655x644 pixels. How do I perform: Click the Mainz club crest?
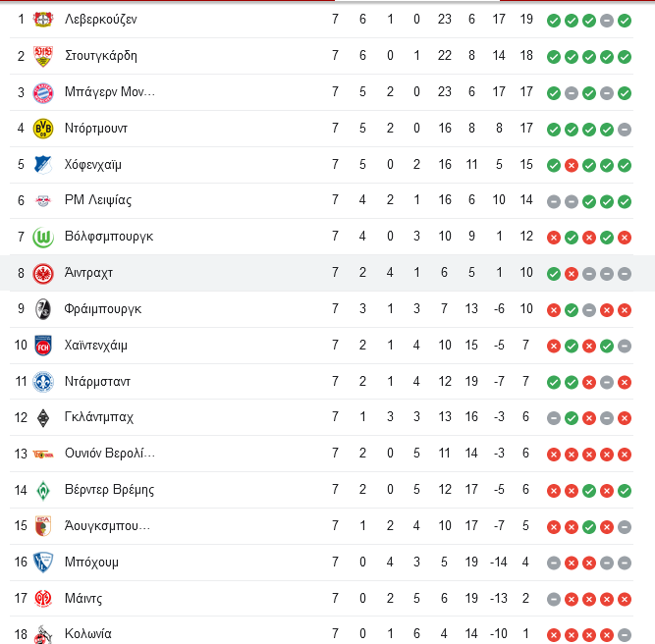tap(43, 599)
